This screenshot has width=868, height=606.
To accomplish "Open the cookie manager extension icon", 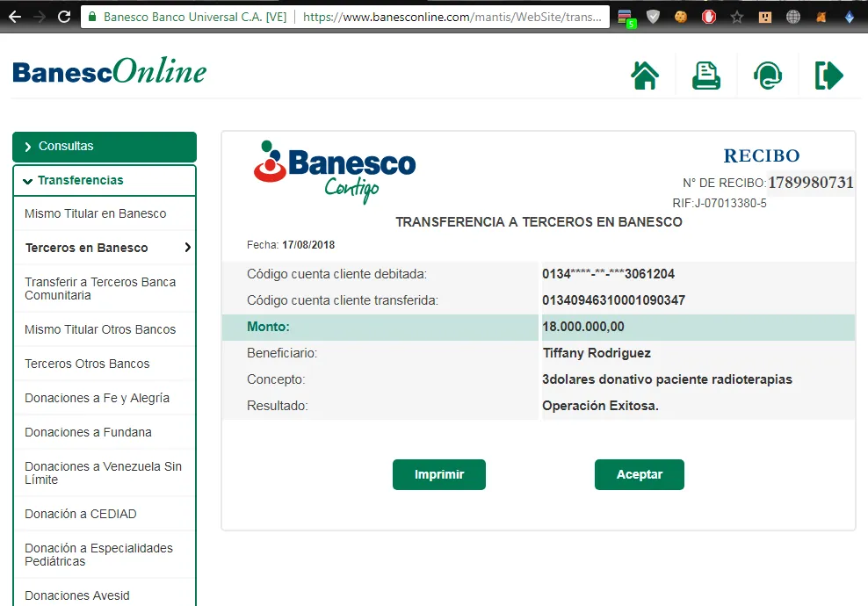I will click(681, 16).
